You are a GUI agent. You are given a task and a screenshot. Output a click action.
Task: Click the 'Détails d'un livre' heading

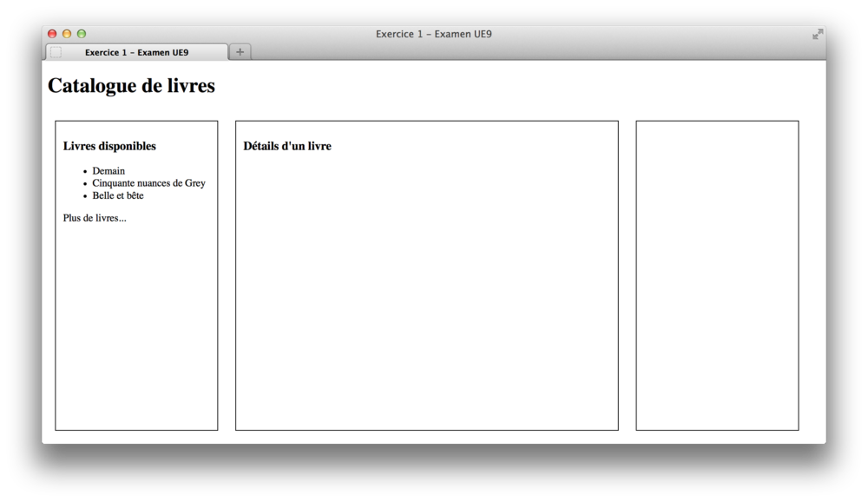pyautogui.click(x=287, y=146)
